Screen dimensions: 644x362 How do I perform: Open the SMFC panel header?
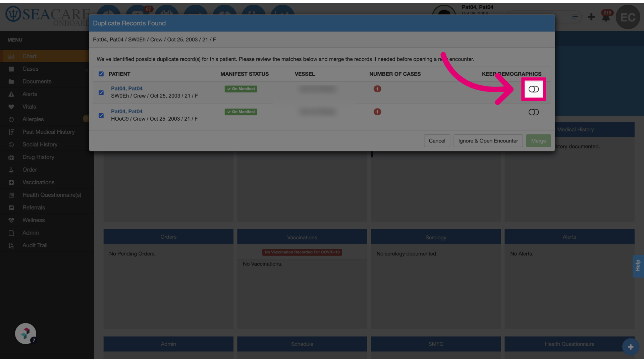coord(436,344)
